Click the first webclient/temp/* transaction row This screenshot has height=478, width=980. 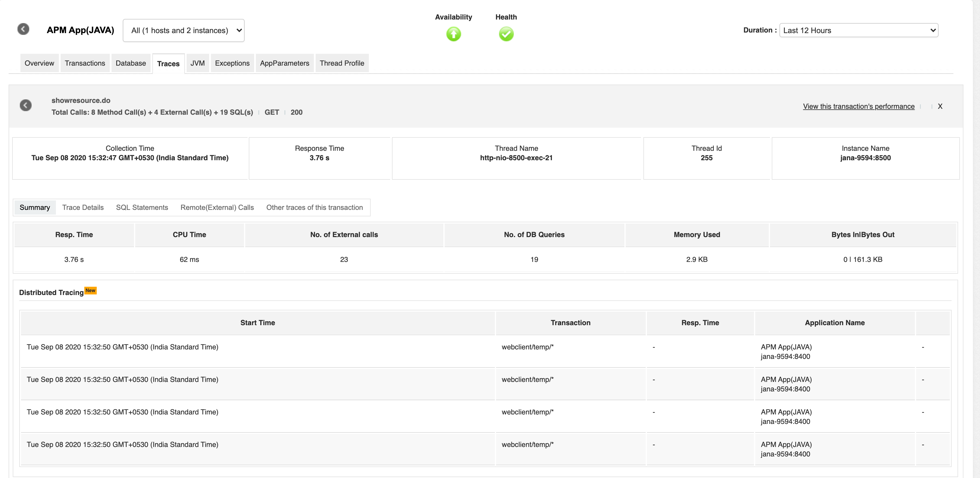[527, 347]
